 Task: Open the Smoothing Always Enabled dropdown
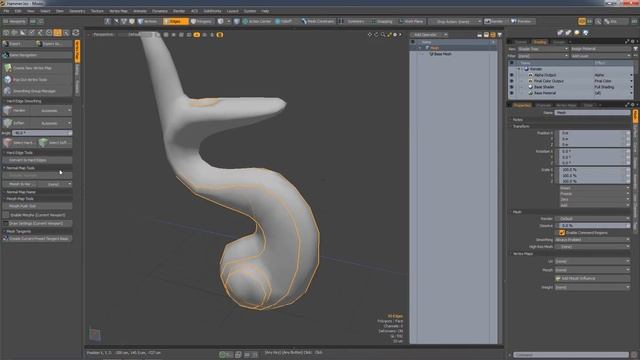coord(592,240)
